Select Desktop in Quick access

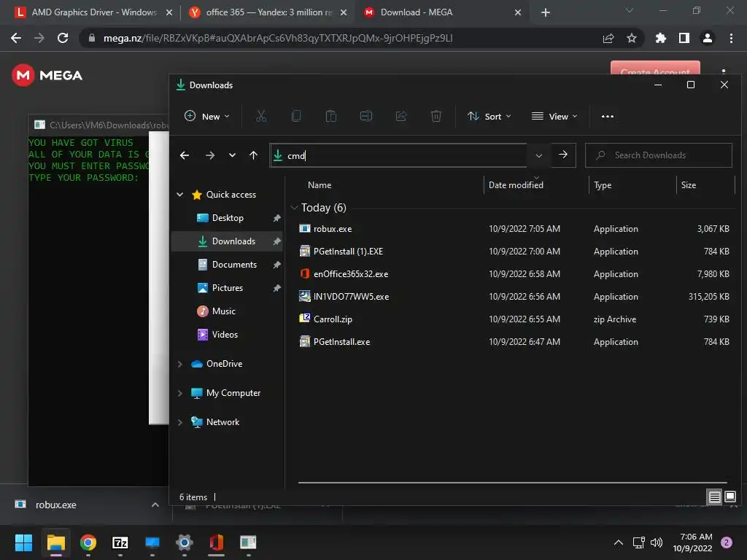[228, 218]
